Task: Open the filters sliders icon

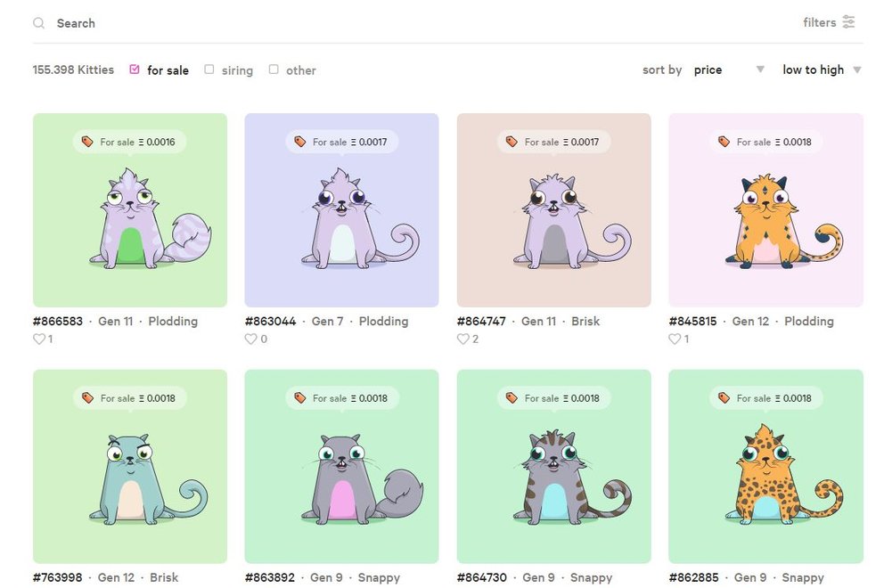Action: pos(848,22)
